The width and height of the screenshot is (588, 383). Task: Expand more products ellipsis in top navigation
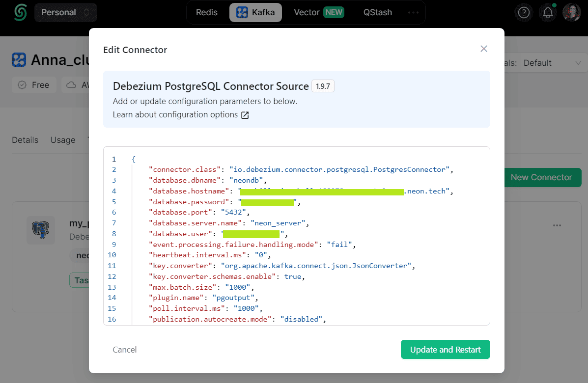point(413,12)
